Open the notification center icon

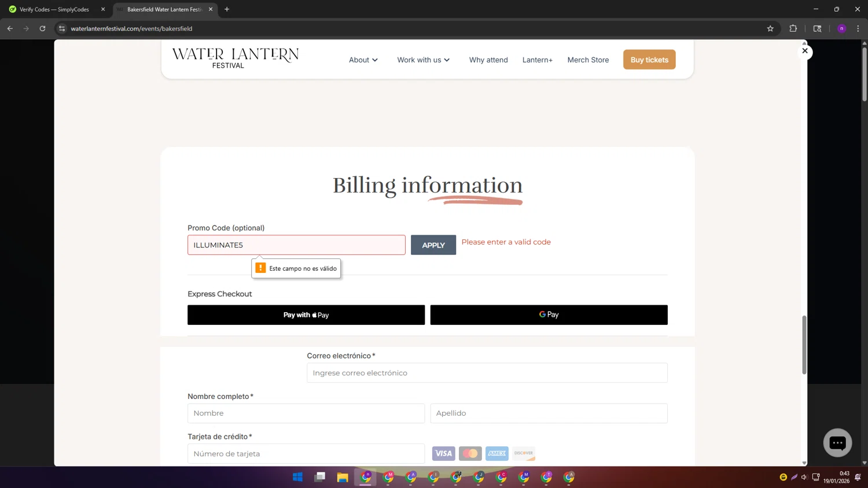(x=858, y=477)
